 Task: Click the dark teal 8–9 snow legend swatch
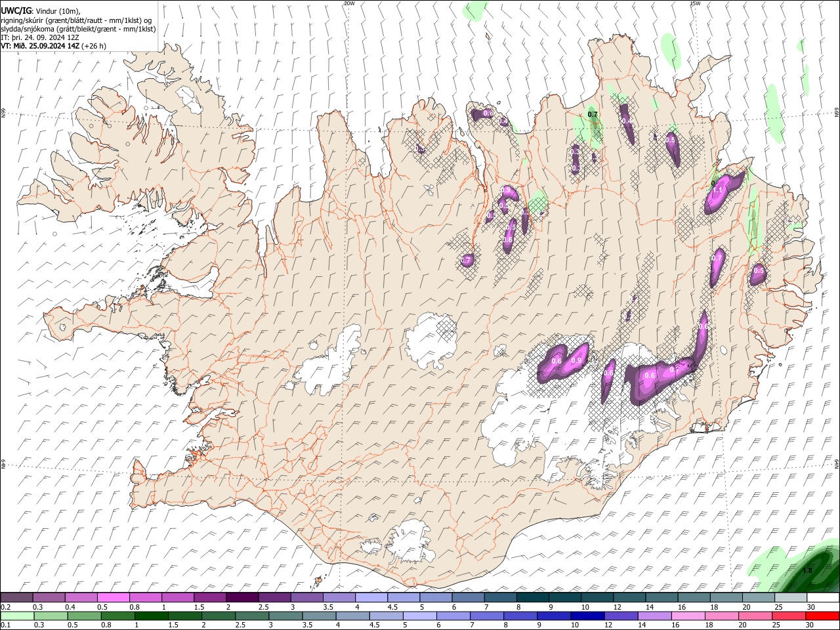coord(532,598)
